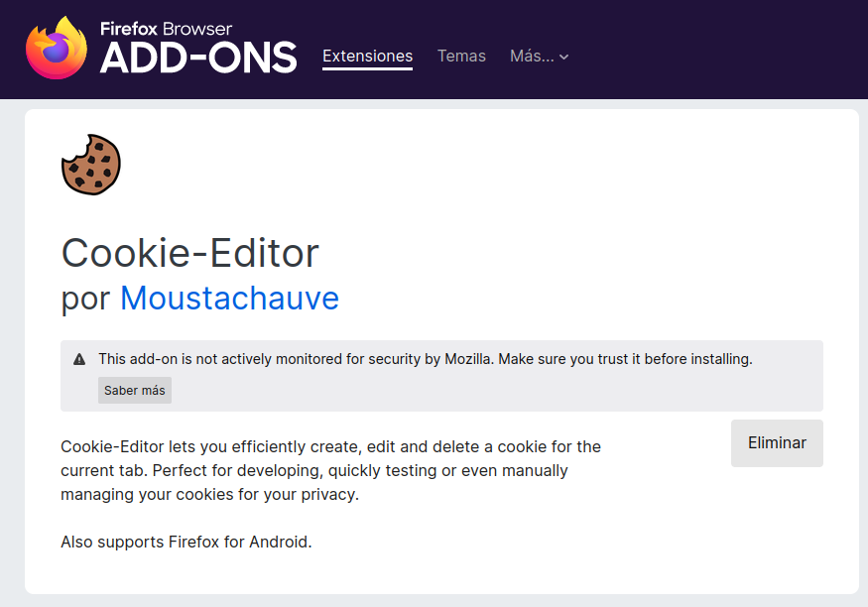Screen dimensions: 868x607
Task: Click the 'Firefox Browser' text above ADD-ONS
Action: (166, 29)
